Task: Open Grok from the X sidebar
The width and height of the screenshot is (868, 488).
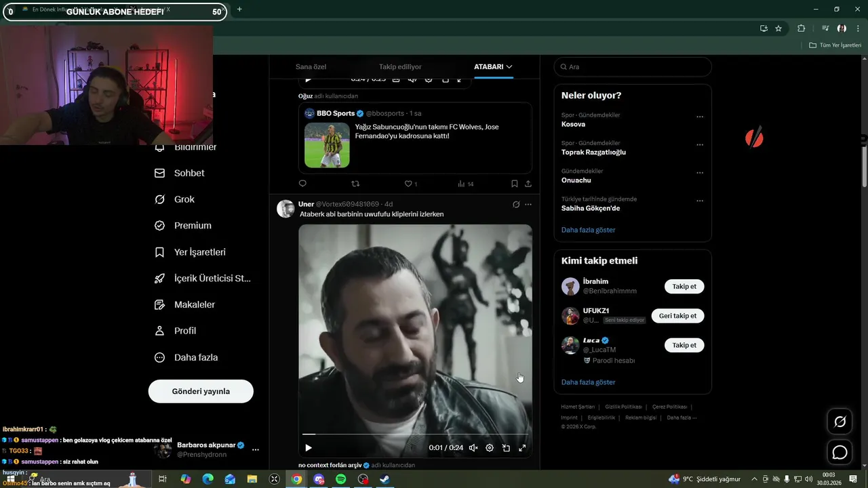Action: click(x=175, y=199)
